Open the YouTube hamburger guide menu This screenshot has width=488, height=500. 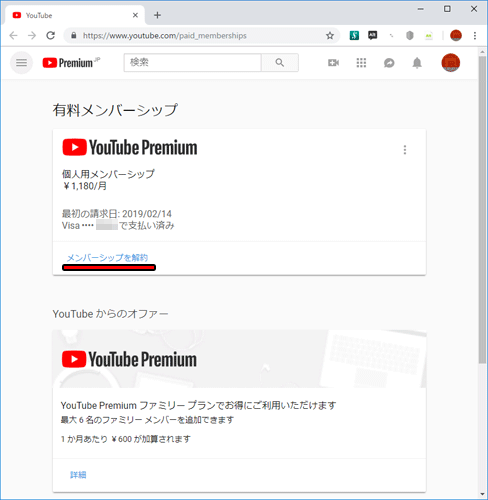tap(21, 63)
